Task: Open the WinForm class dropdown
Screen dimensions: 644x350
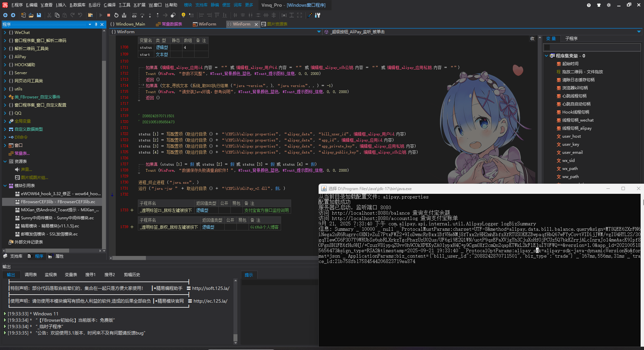Action: click(x=319, y=32)
